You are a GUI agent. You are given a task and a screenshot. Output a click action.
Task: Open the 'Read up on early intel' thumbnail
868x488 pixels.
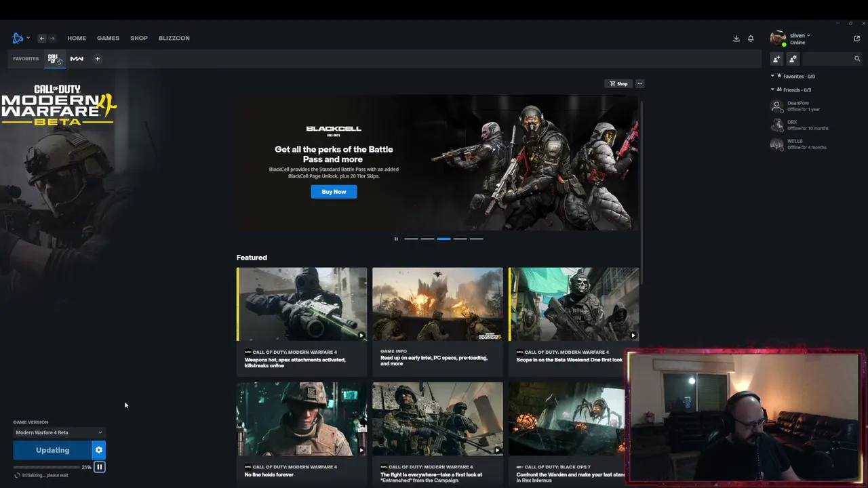pyautogui.click(x=437, y=304)
